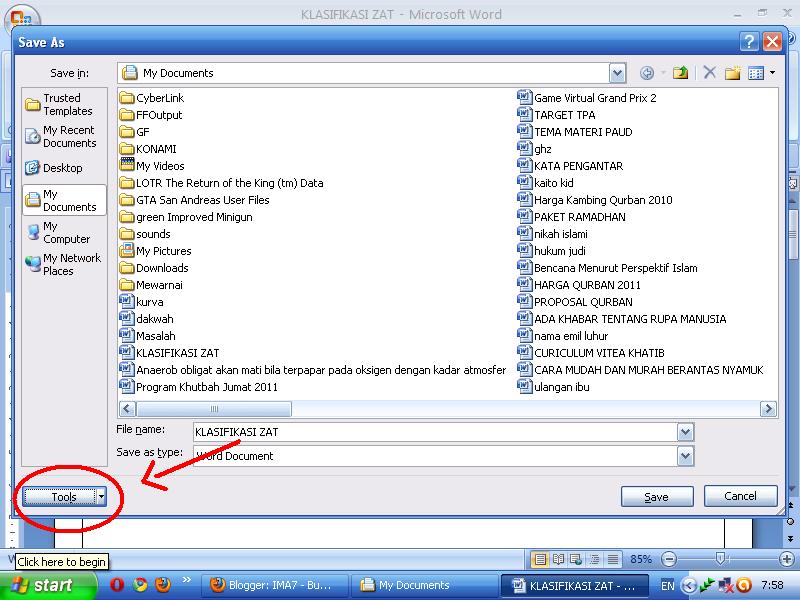This screenshot has width=800, height=600.
Task: Click into the File name field
Action: click(435, 432)
